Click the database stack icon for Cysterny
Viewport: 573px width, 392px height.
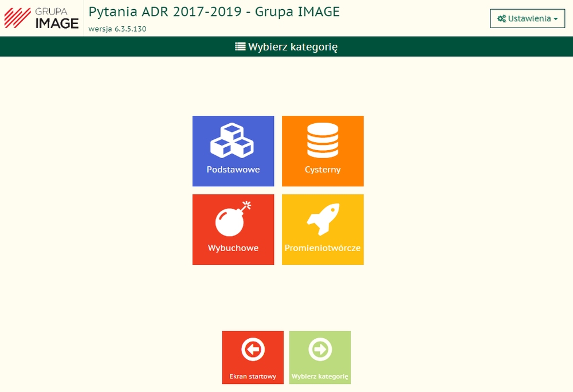(323, 140)
